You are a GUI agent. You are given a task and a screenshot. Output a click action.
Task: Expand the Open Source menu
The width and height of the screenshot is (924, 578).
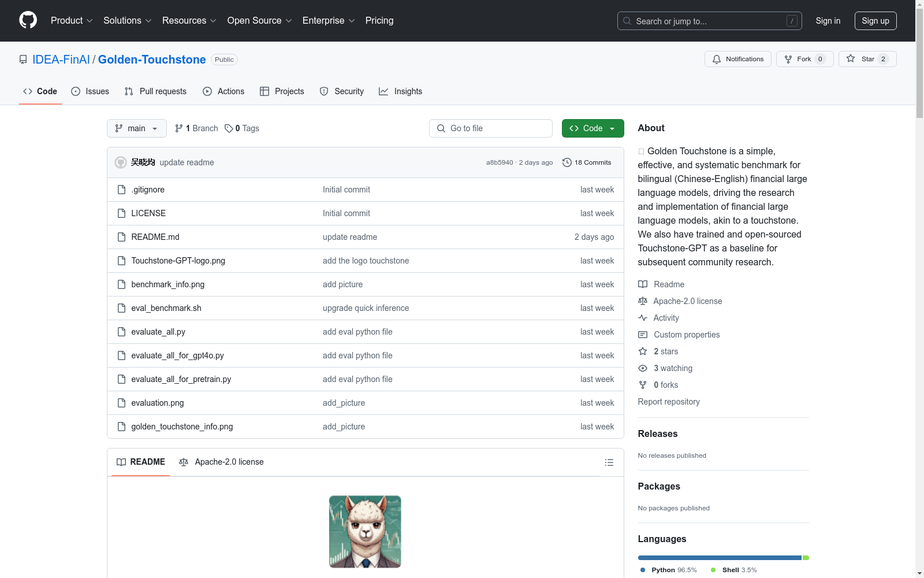[x=260, y=21]
